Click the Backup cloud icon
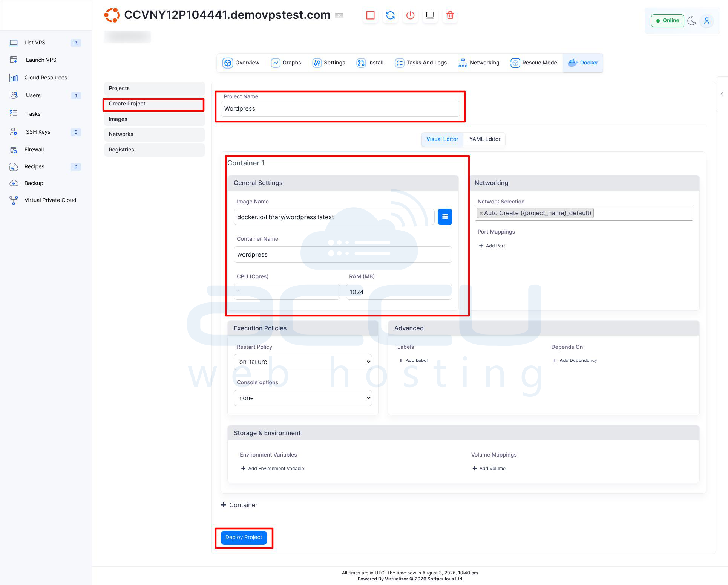 [x=14, y=183]
